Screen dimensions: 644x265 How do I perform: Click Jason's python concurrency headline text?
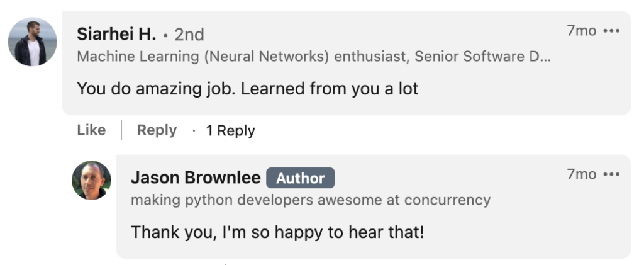click(311, 200)
